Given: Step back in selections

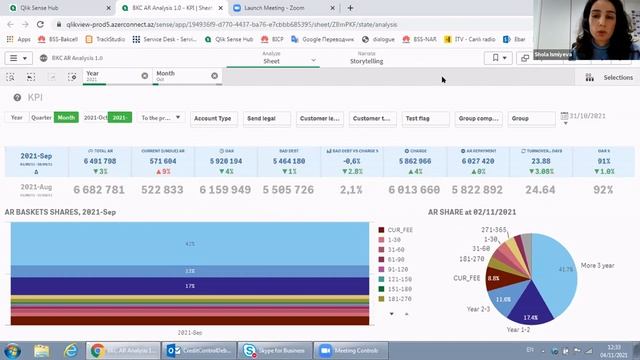Looking at the screenshot, I should (x=31, y=77).
